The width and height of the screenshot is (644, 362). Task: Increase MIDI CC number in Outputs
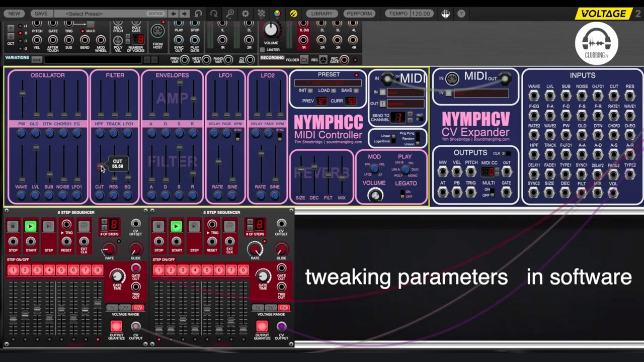point(497,169)
